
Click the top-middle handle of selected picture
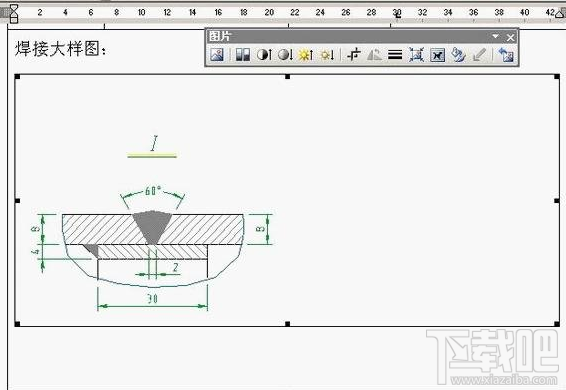287,76
